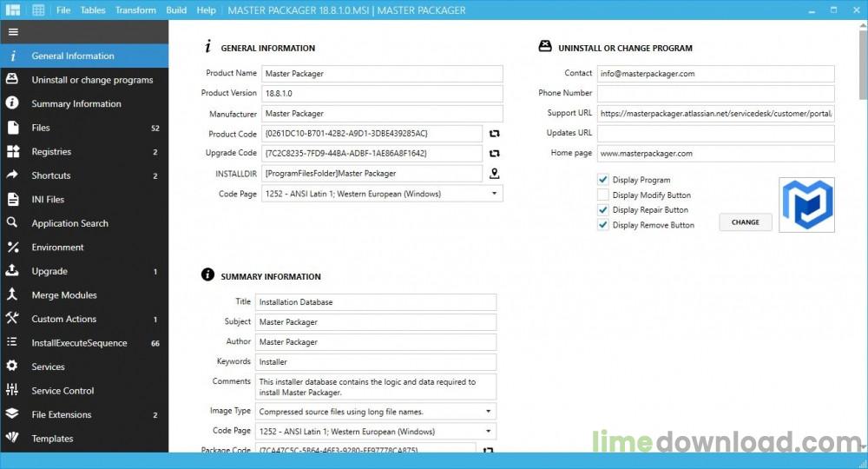Click the Support URL field

[x=715, y=114]
